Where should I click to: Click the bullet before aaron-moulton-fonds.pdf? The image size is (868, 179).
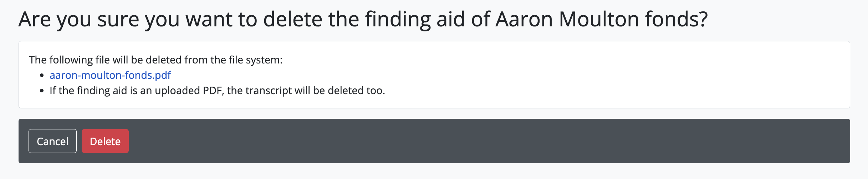(x=42, y=76)
